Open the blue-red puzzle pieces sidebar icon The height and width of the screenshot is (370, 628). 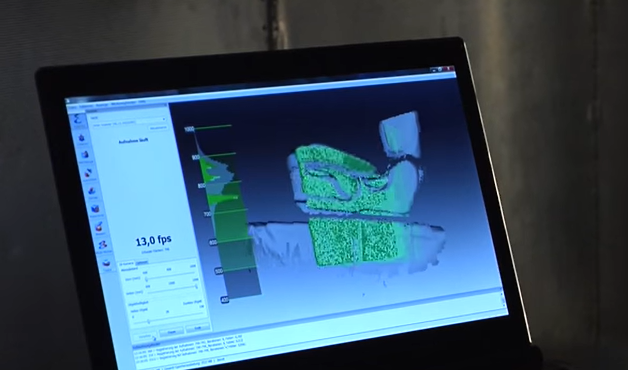(103, 244)
